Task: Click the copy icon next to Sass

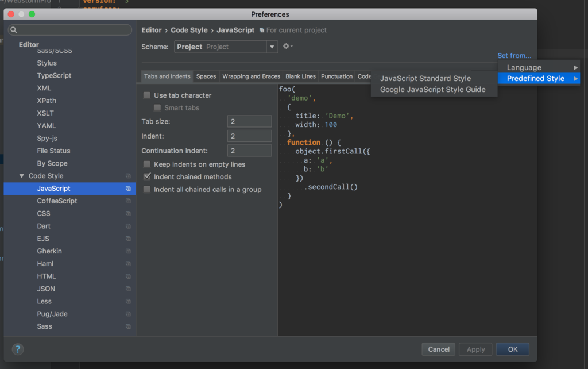Action: tap(128, 326)
